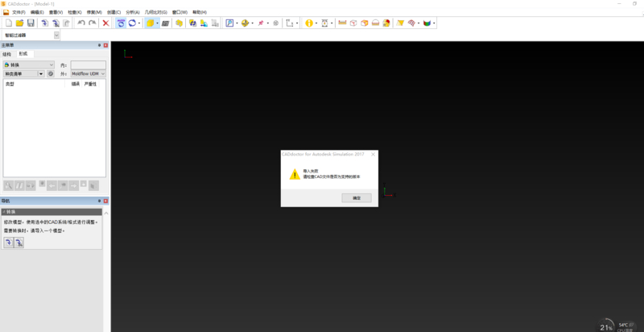Close the 主菜单 panel

pos(105,45)
